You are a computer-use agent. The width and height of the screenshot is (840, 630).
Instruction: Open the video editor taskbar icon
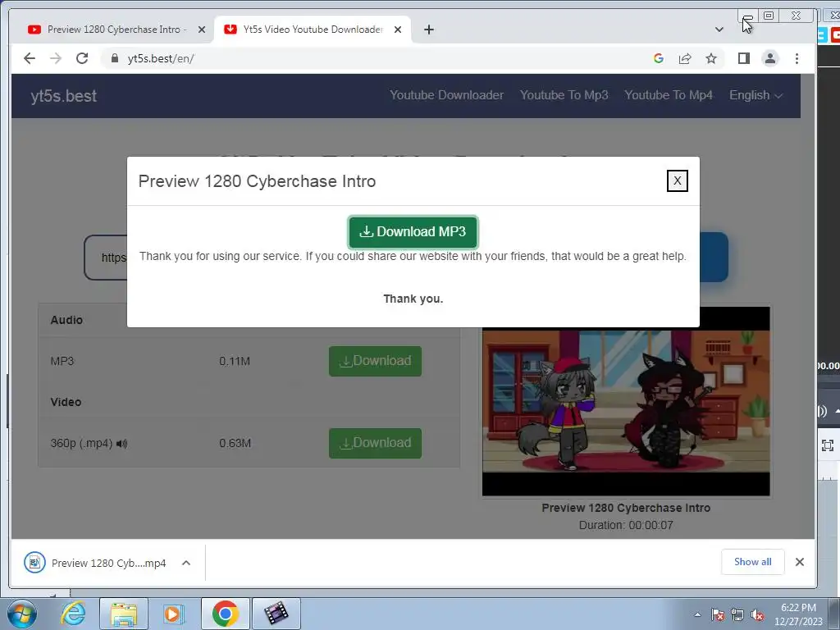(x=276, y=614)
